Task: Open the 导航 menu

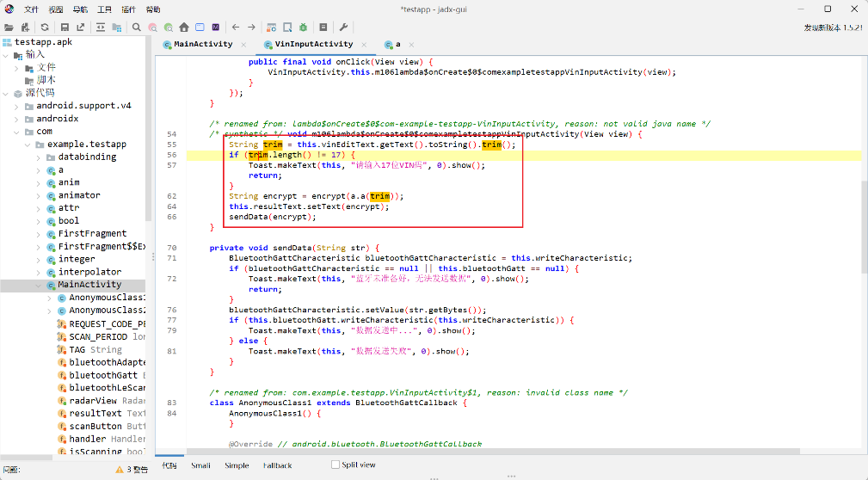Action: click(80, 9)
